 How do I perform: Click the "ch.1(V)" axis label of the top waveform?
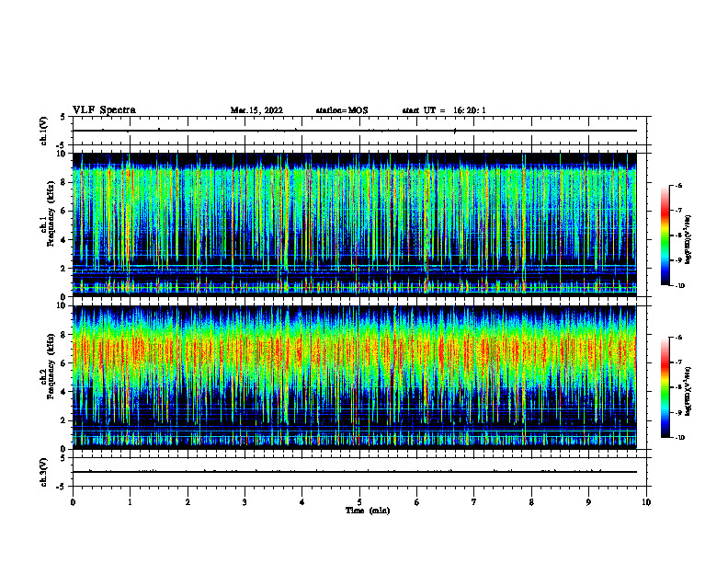44,131
